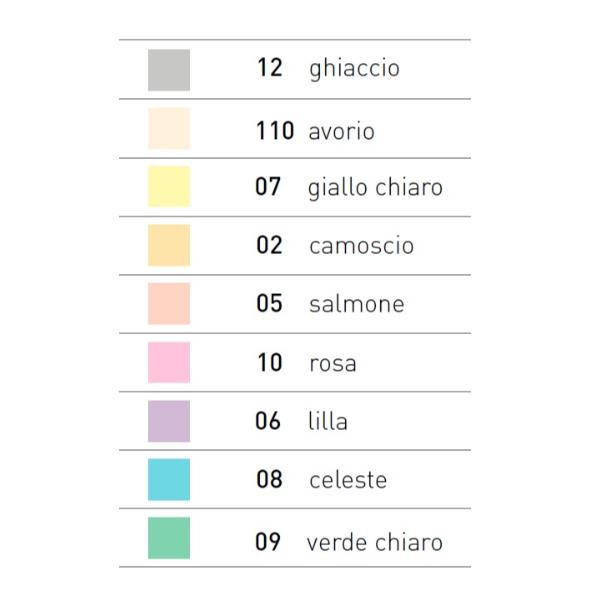Select color code 08 beside celeste
The width and height of the screenshot is (600, 600).
(x=269, y=479)
